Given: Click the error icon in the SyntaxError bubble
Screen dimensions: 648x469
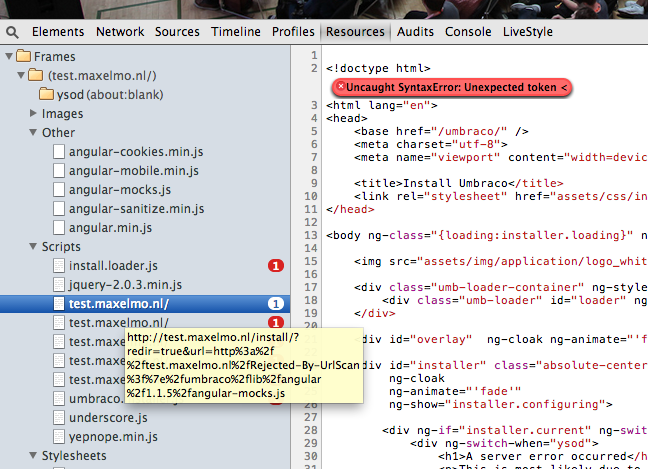Looking at the screenshot, I should tap(340, 88).
